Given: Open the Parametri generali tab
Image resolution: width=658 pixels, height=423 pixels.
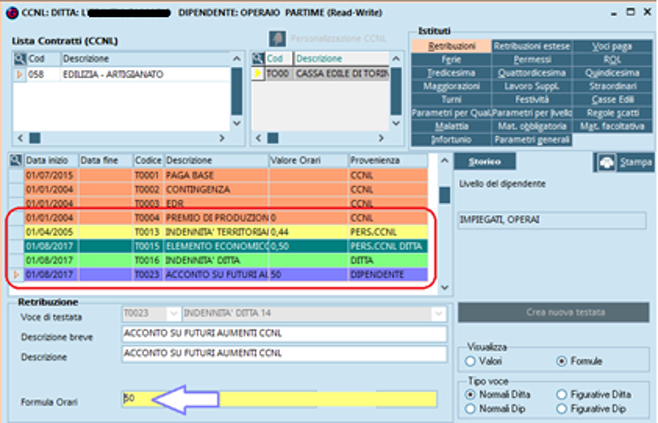Looking at the screenshot, I should pyautogui.click(x=532, y=140).
